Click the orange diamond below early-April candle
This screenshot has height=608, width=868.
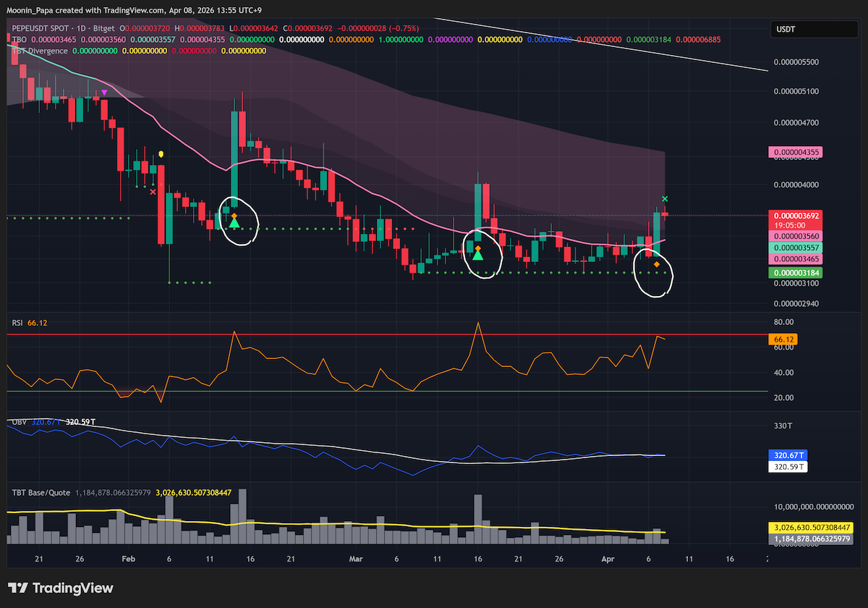click(x=657, y=265)
